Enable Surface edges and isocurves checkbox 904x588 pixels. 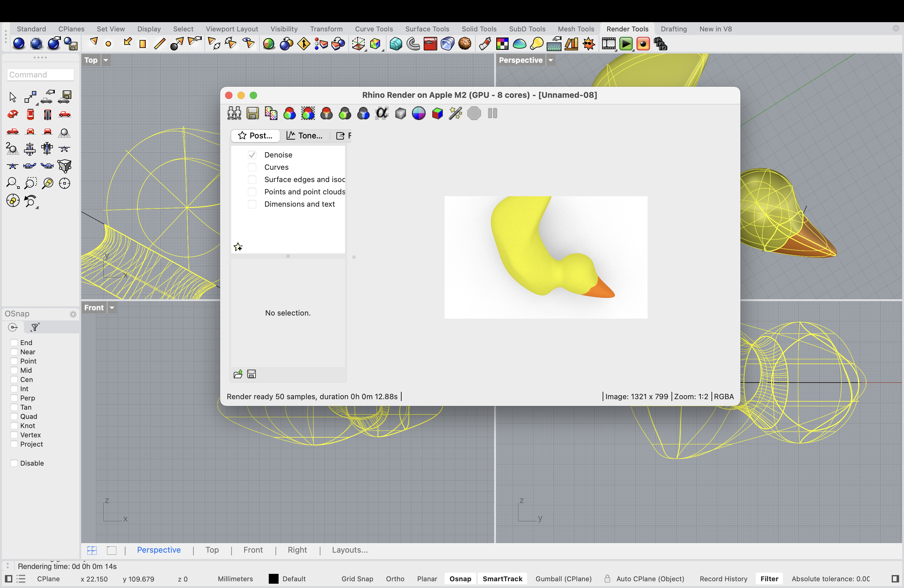coord(252,179)
